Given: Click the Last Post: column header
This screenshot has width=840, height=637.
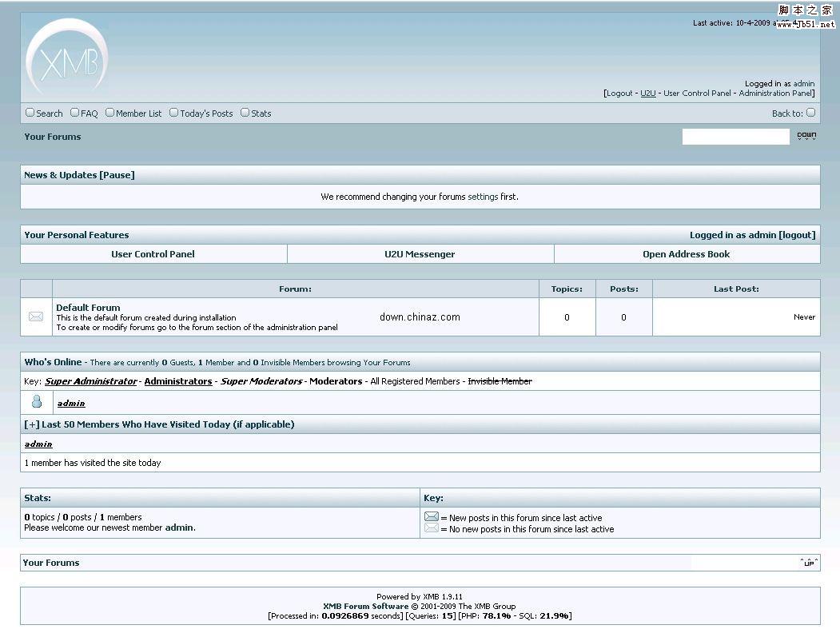Looking at the screenshot, I should (736, 289).
